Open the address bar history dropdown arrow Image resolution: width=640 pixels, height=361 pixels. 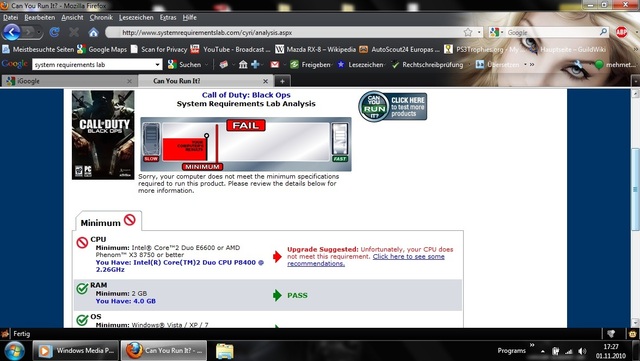[x=479, y=32]
